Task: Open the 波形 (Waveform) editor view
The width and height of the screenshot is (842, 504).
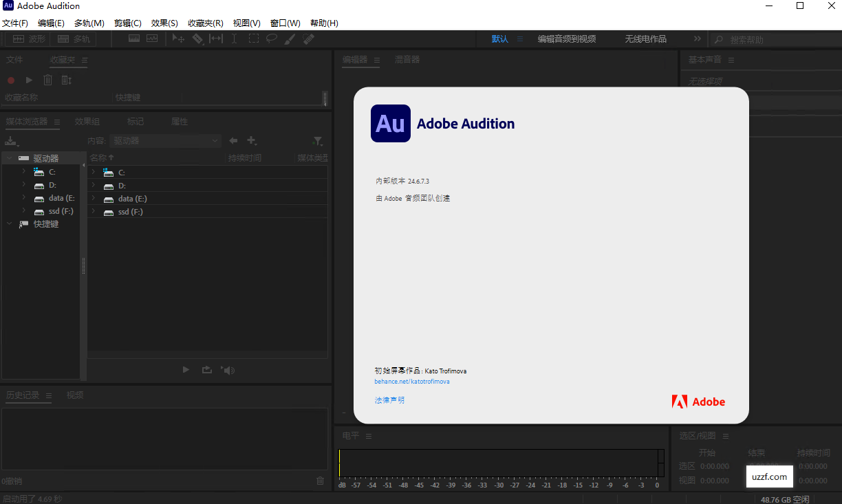Action: [x=26, y=39]
